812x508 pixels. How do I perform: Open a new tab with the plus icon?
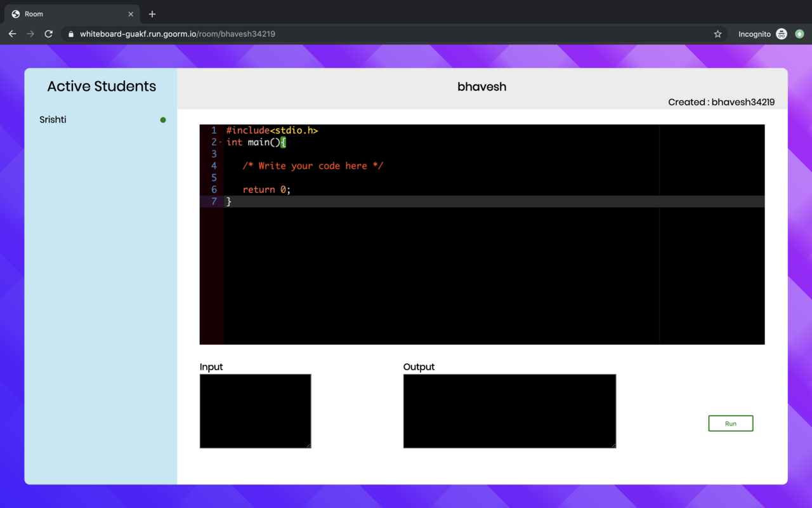(152, 14)
